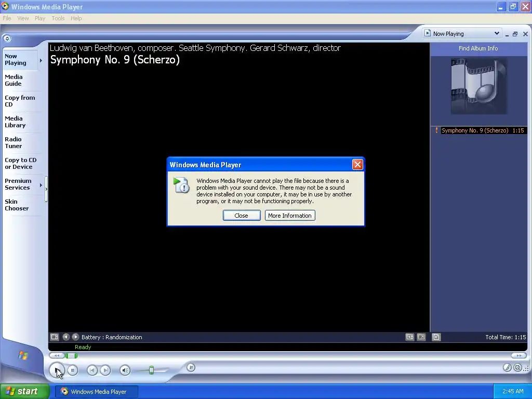Open the Windows Start menu
Image resolution: width=532 pixels, height=399 pixels.
coord(25,391)
